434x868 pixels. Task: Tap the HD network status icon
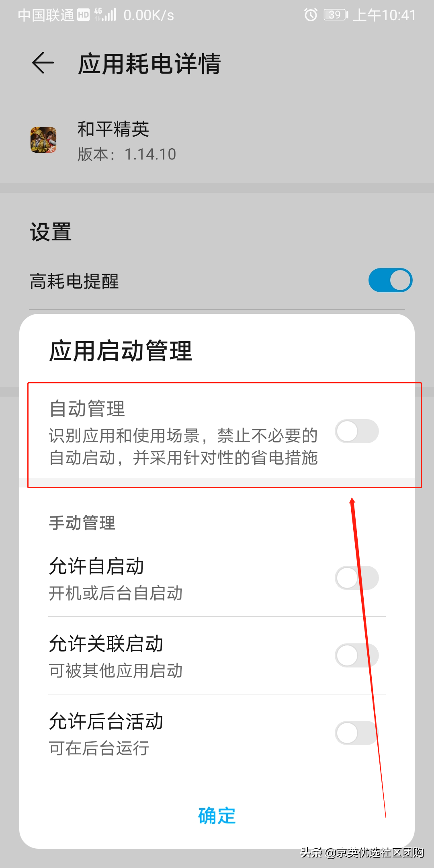pos(83,15)
